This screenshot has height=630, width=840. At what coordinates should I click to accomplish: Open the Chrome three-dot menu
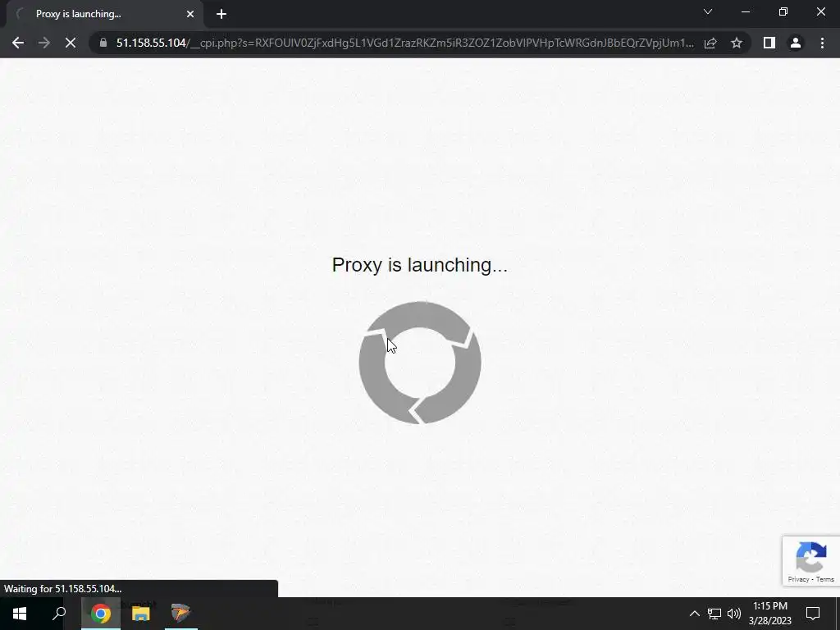(822, 43)
